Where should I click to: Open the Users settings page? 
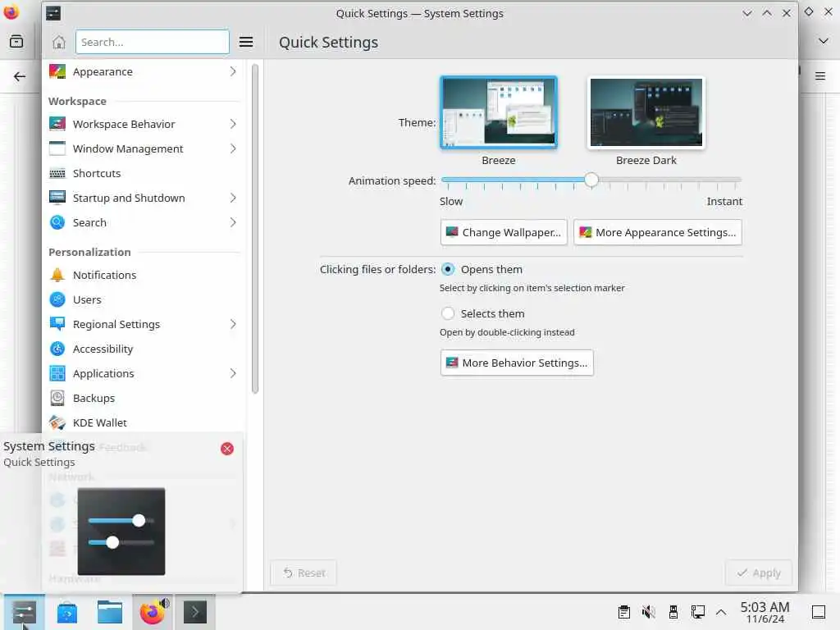point(144,299)
